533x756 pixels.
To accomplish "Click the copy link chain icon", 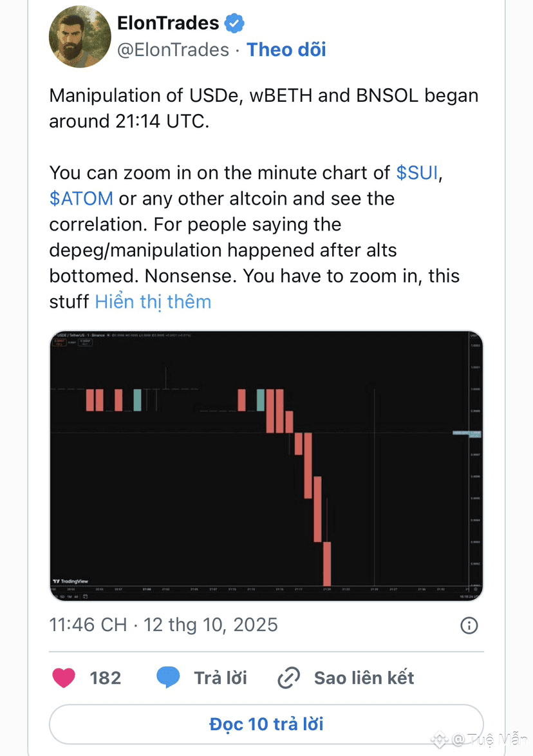I will (x=289, y=677).
